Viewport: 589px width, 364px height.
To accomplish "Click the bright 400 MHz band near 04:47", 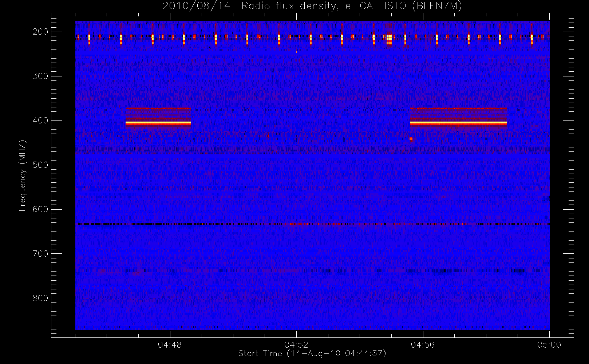I will tap(158, 123).
